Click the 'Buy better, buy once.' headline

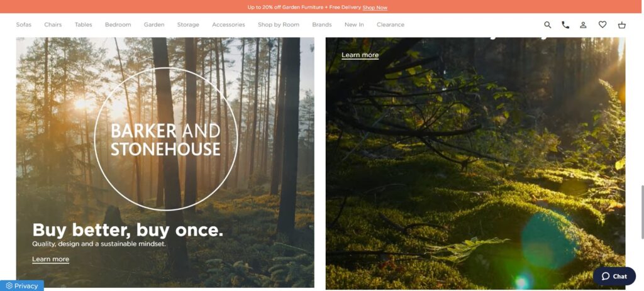tap(128, 230)
